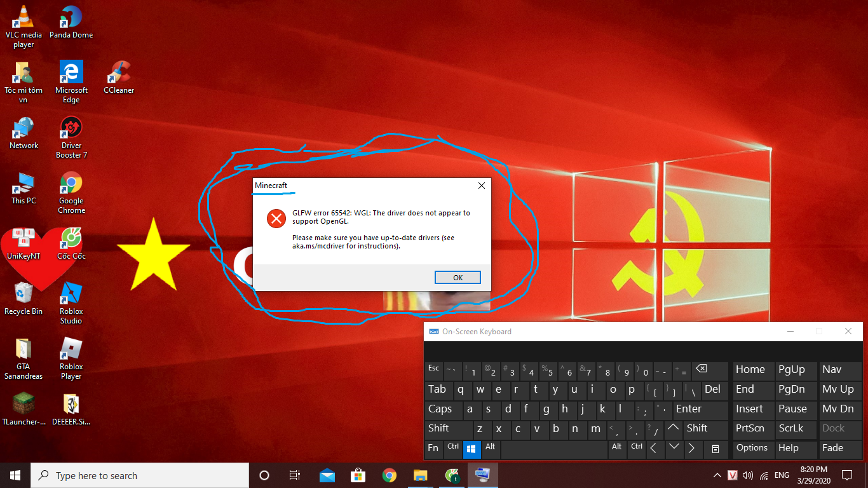
Task: Click the Esc key on On-Screen Keyboard
Action: tap(433, 370)
